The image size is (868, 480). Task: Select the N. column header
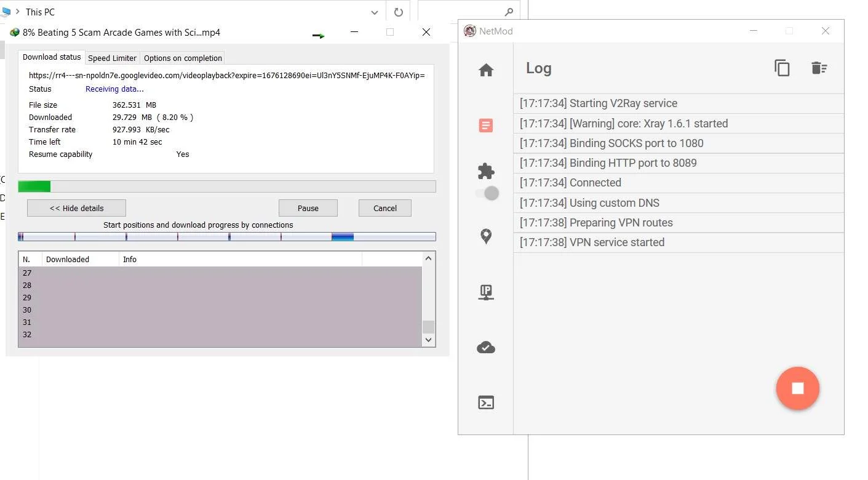[x=30, y=259]
